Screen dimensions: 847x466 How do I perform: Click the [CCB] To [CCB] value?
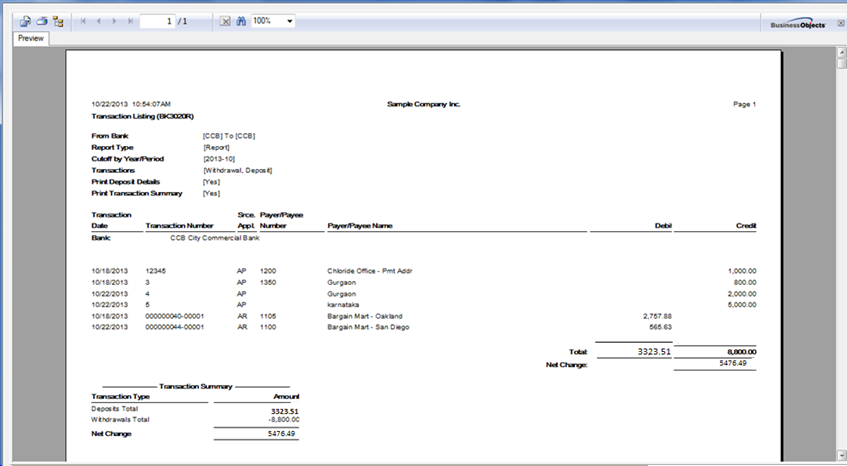pyautogui.click(x=229, y=136)
